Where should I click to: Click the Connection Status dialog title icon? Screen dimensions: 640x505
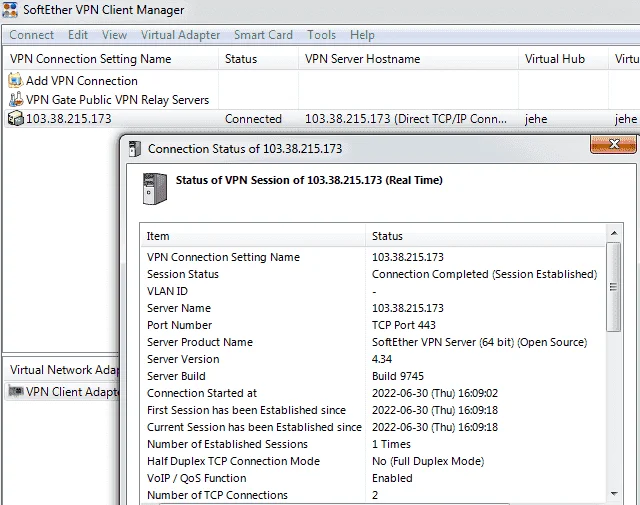click(135, 149)
